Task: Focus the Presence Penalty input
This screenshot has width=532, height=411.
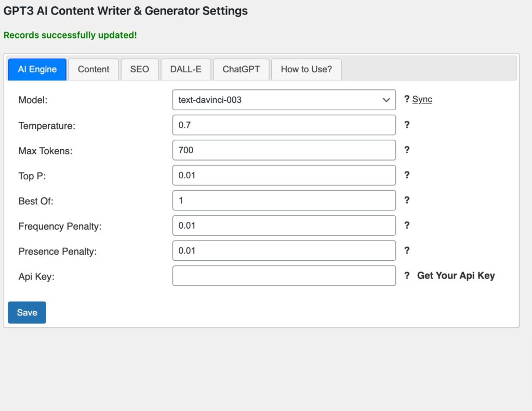Action: (x=284, y=250)
